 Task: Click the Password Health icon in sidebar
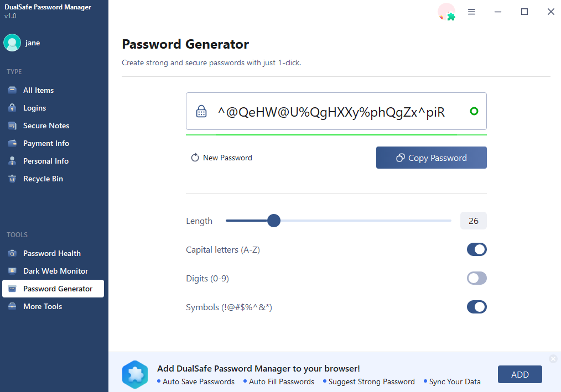12,253
